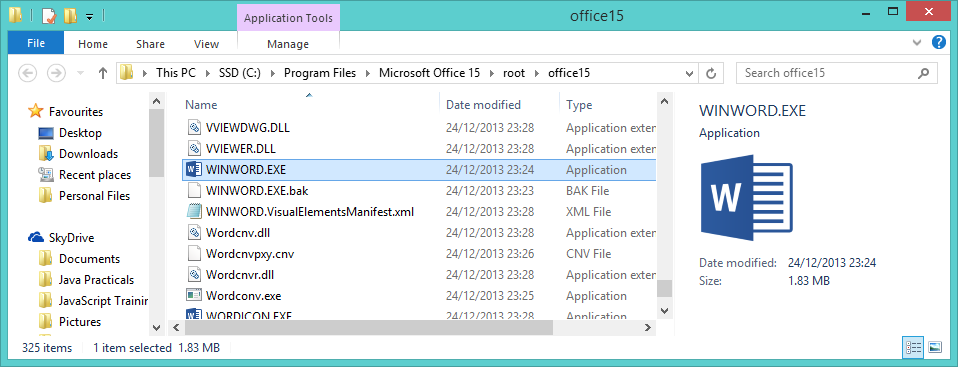958x367 pixels.
Task: Open the File ribbon tab
Action: point(36,43)
